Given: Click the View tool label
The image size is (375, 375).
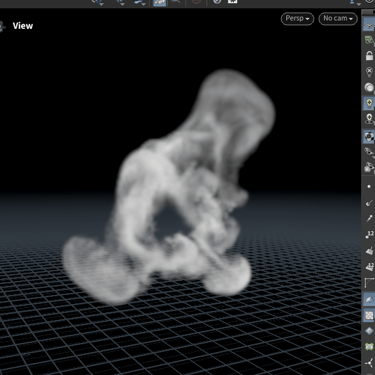Looking at the screenshot, I should 23,26.
